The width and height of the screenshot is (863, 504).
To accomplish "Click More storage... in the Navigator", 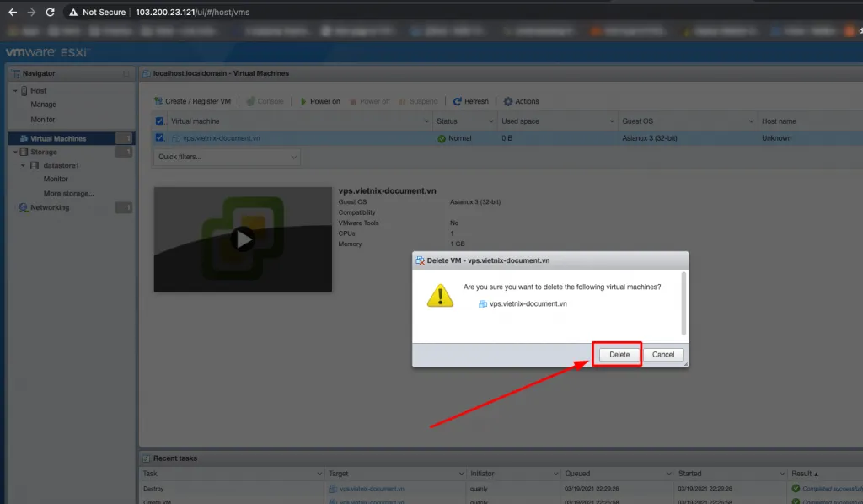I will (x=69, y=194).
